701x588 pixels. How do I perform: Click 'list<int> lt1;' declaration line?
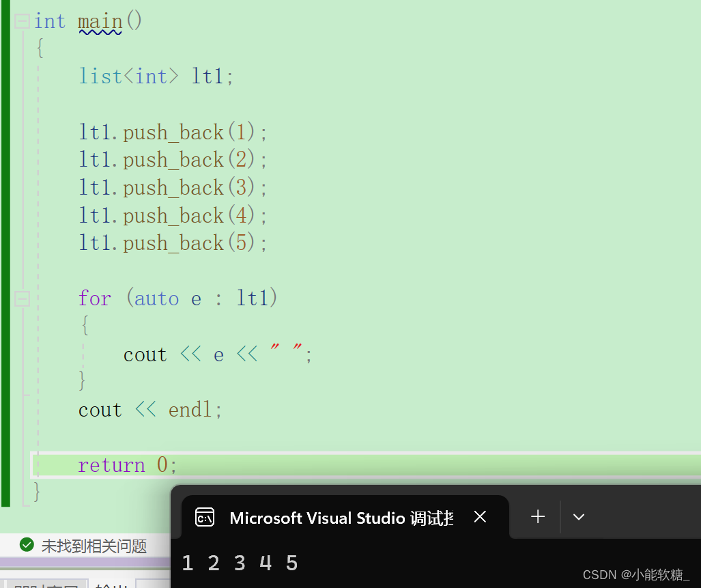[156, 76]
